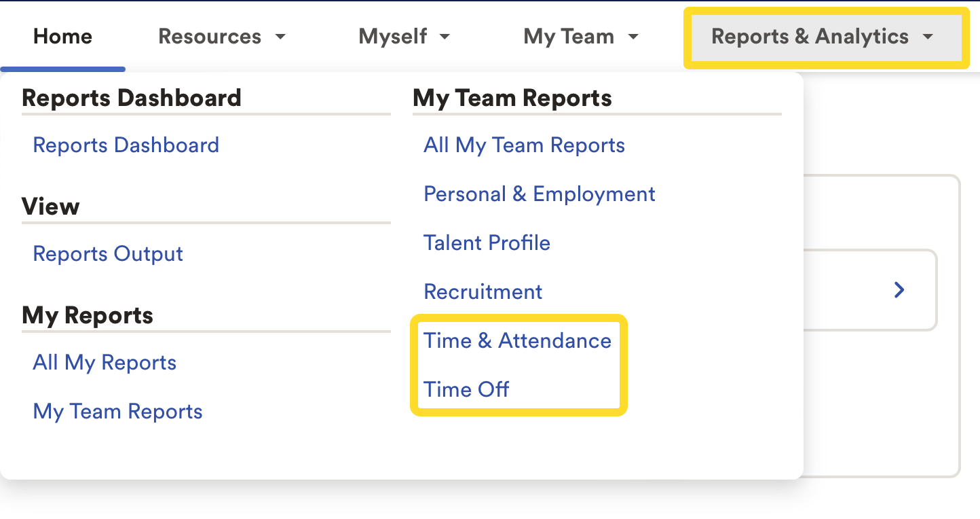The image size is (980, 519).
Task: Open the Reports Dashboard link
Action: [x=126, y=145]
